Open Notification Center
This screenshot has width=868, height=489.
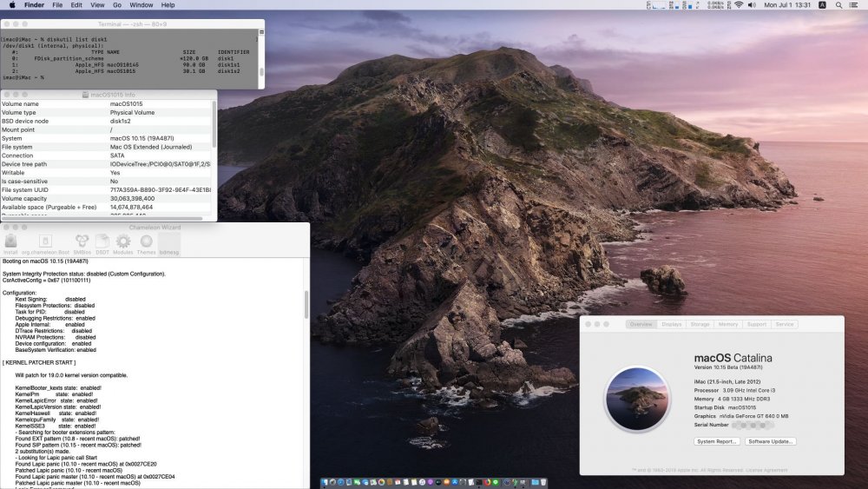point(853,5)
